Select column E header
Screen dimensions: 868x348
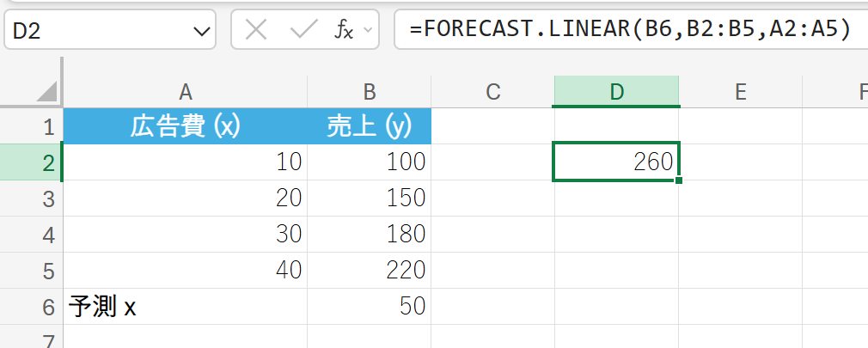pyautogui.click(x=740, y=92)
